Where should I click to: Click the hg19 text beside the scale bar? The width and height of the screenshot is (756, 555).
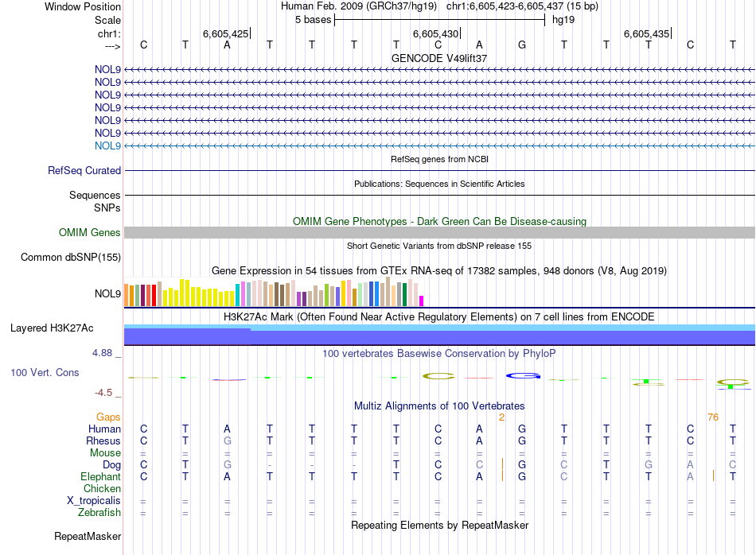pos(563,20)
